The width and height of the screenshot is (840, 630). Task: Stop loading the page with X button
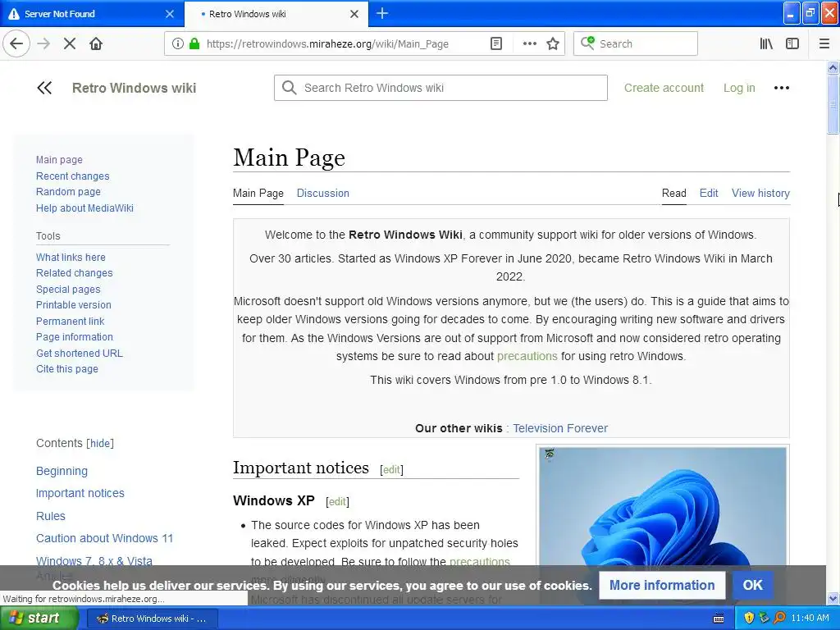[70, 43]
